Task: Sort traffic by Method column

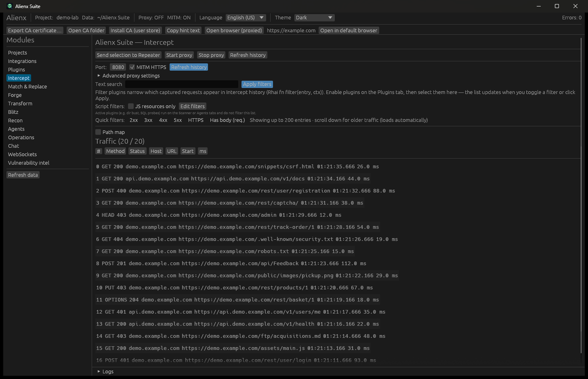Action: [x=115, y=151]
